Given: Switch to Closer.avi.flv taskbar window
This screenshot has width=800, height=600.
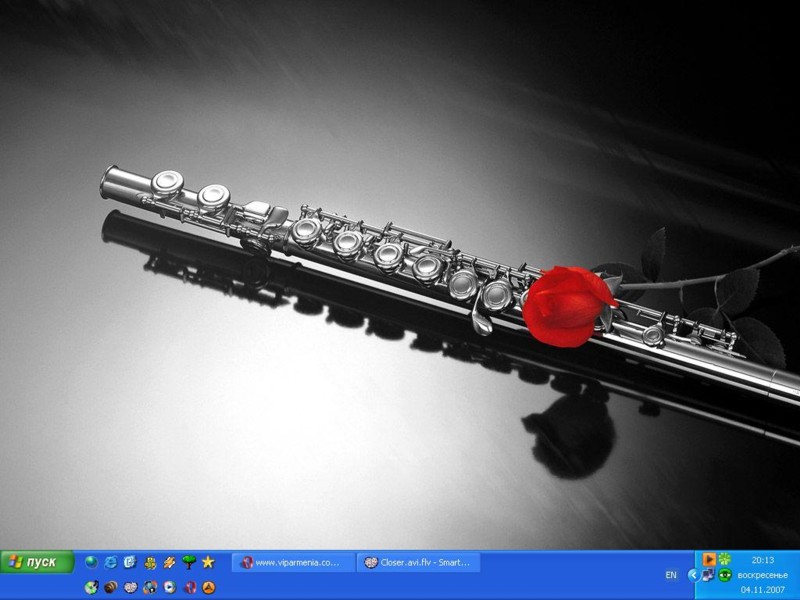Looking at the screenshot, I should (417, 563).
